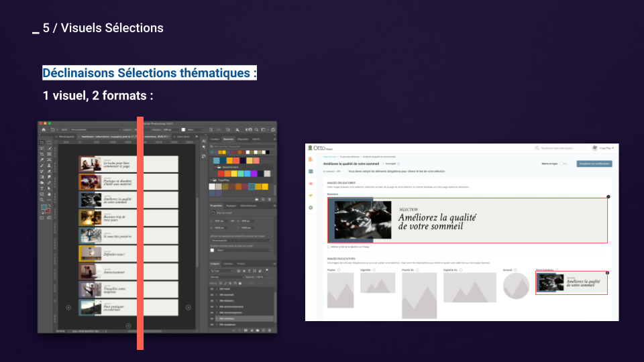644x362 pixels.
Task: Click the orange catalog icon in Otto sidebar
Action: pyautogui.click(x=311, y=160)
